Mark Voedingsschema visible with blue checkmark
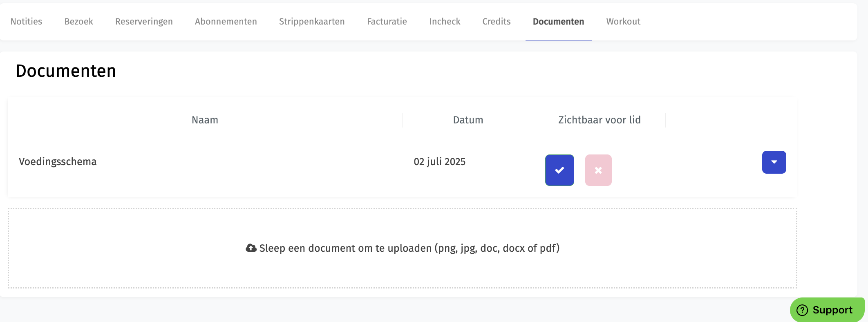The height and width of the screenshot is (322, 868). pyautogui.click(x=559, y=170)
